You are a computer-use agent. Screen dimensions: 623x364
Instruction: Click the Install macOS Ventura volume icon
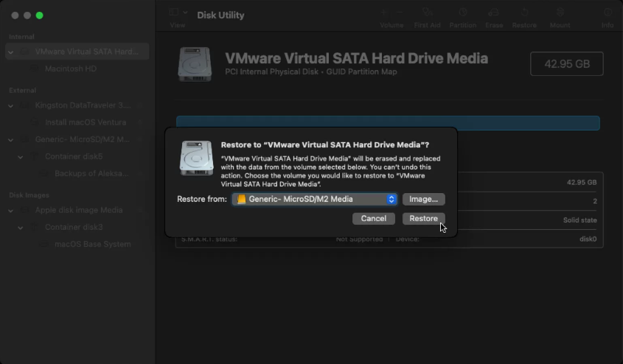pyautogui.click(x=35, y=122)
